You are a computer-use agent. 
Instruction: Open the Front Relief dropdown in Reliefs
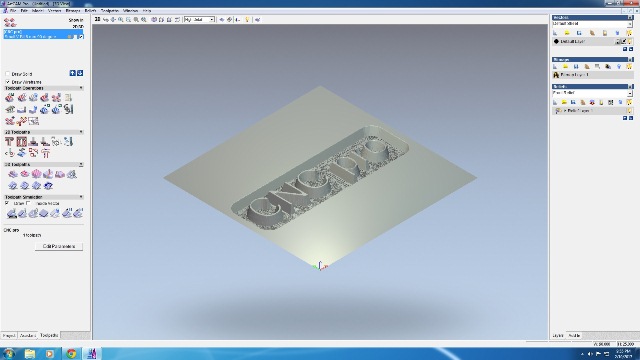(630, 93)
